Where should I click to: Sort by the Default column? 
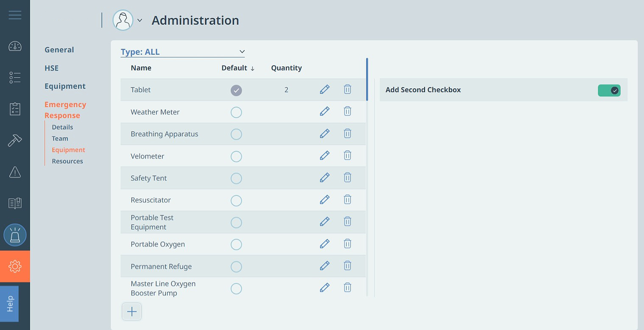238,68
